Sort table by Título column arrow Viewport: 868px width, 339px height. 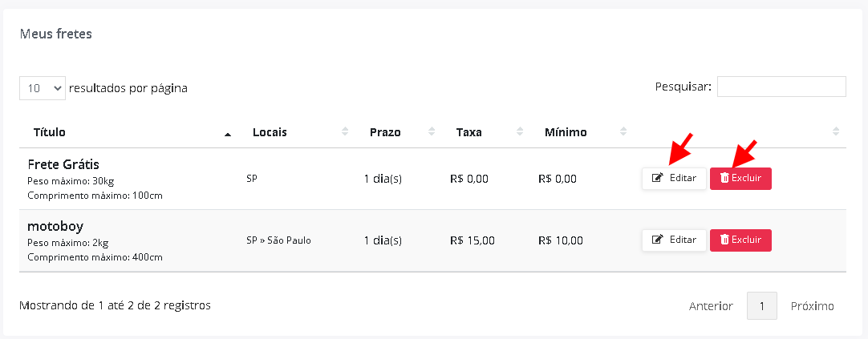228,133
